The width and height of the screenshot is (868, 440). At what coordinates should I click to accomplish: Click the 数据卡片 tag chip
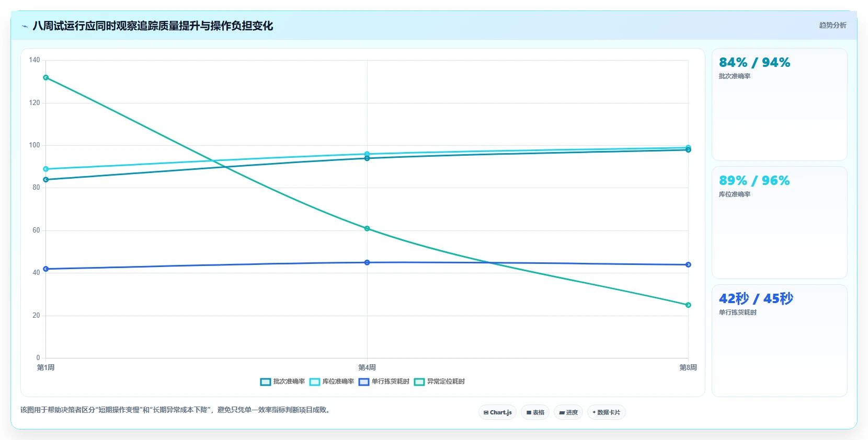607,412
